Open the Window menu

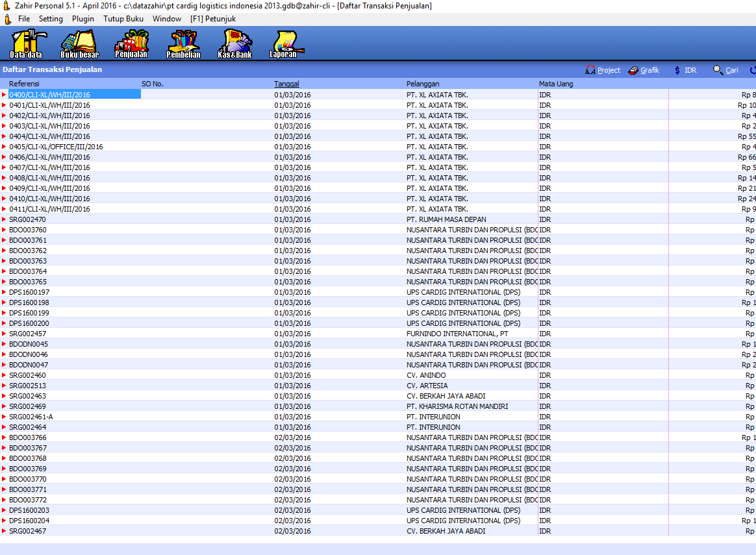pos(167,19)
